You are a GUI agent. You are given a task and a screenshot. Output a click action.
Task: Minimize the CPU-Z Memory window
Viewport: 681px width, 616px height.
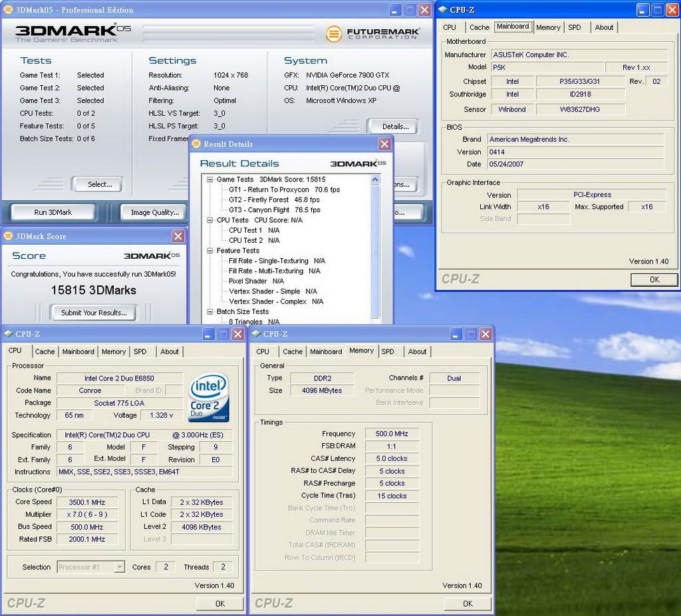click(456, 334)
